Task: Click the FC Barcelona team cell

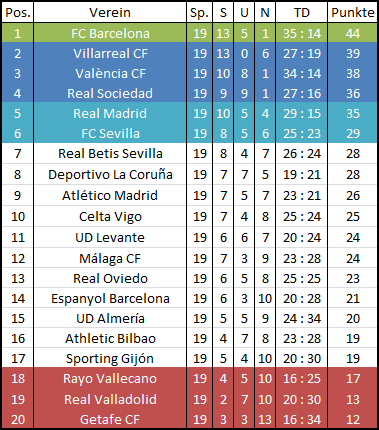Action: [110, 33]
